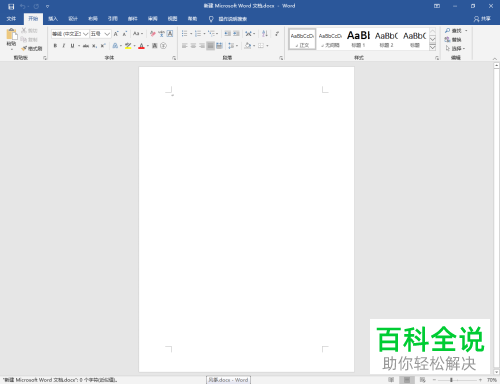500x384 pixels.
Task: Switch to print layout view in status bar
Action: 407,380
